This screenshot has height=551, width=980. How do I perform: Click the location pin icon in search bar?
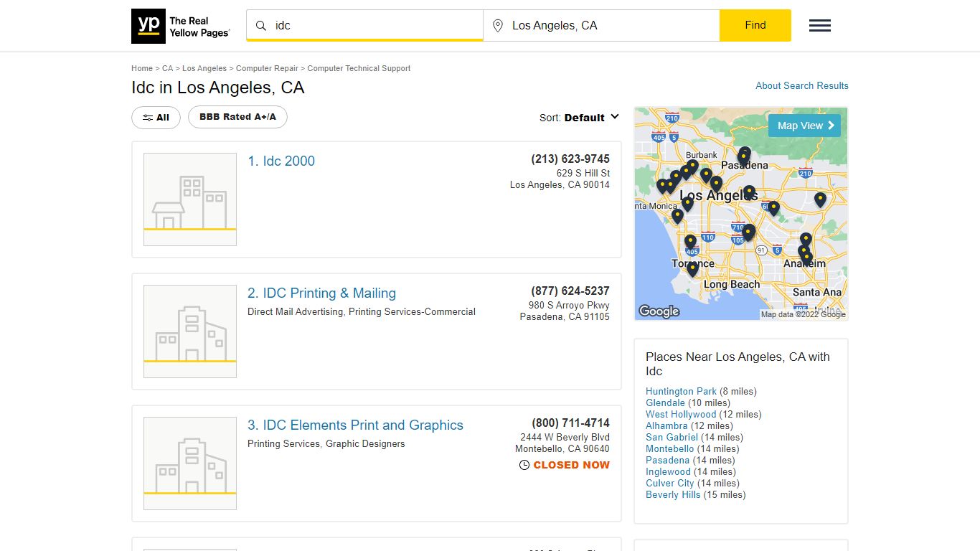coord(498,26)
